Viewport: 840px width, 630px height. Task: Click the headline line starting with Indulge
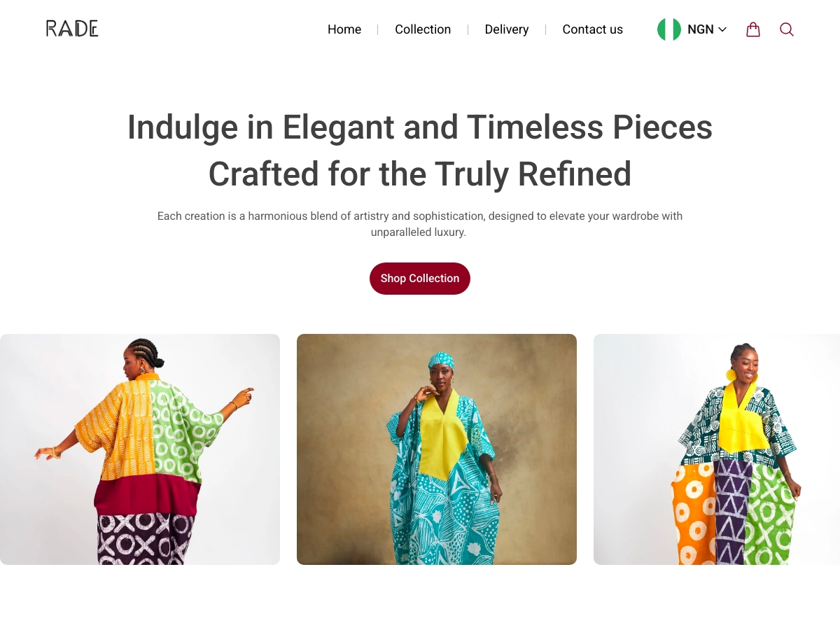tap(420, 127)
